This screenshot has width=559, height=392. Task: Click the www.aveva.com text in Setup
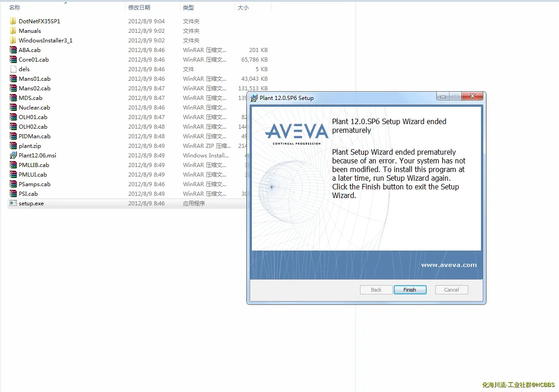pyautogui.click(x=449, y=265)
